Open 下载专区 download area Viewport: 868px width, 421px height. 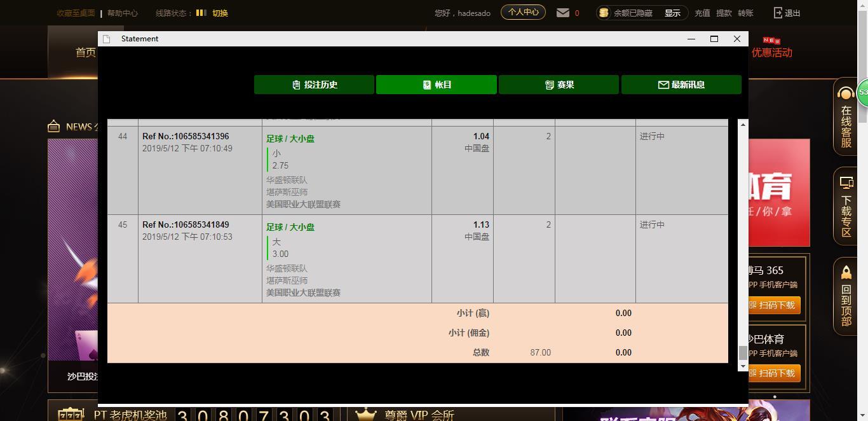tap(846, 207)
